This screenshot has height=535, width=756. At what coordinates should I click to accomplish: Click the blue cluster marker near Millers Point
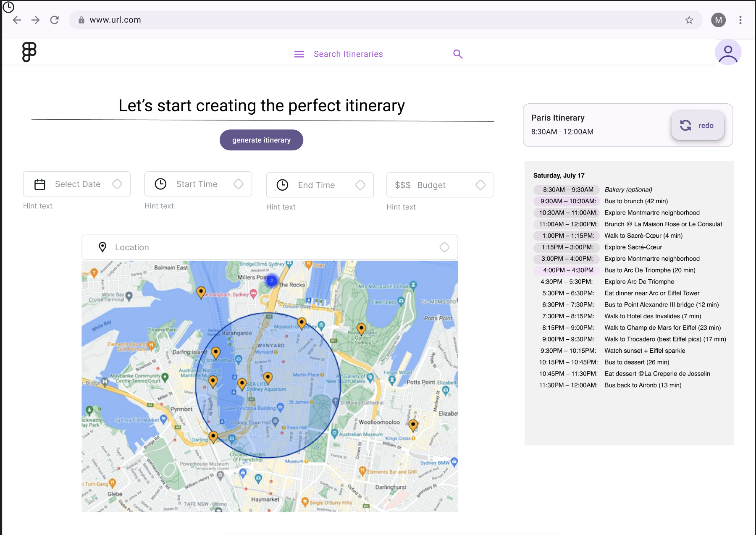point(272,280)
